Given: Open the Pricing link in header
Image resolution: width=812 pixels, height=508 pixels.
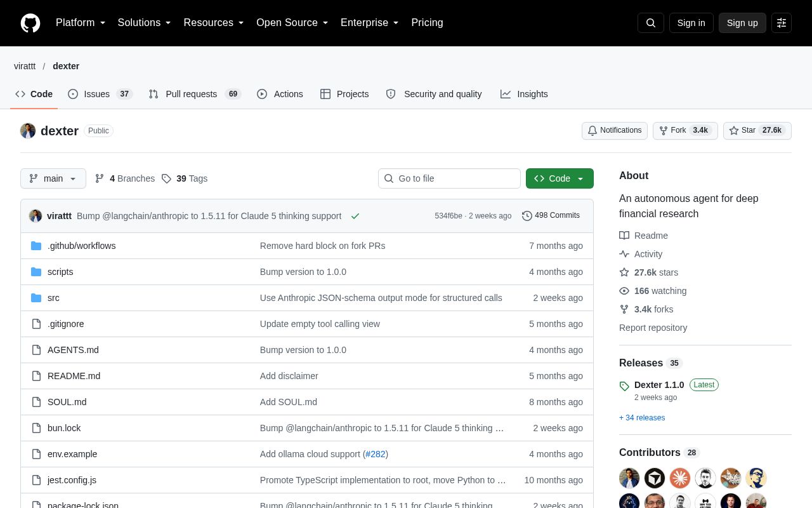Looking at the screenshot, I should (427, 23).
